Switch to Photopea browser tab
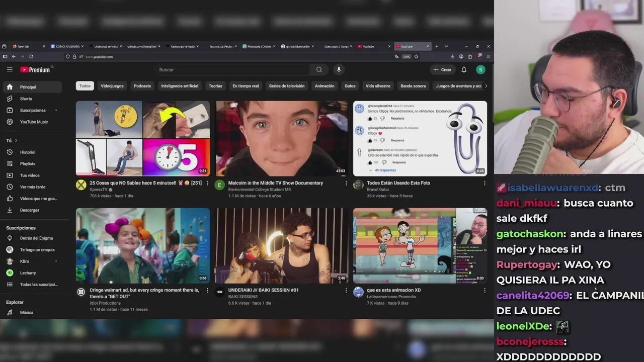Screen dimensions: 644x362 tap(259, 46)
